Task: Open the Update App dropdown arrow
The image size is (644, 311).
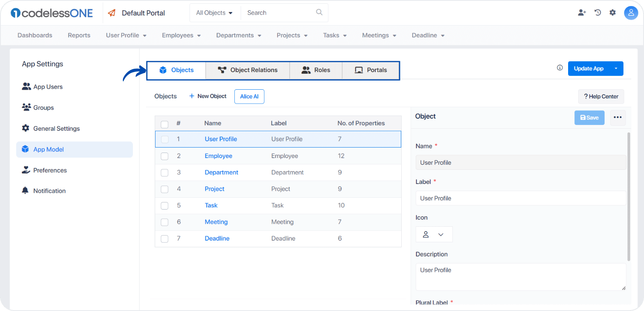Action: (616, 69)
